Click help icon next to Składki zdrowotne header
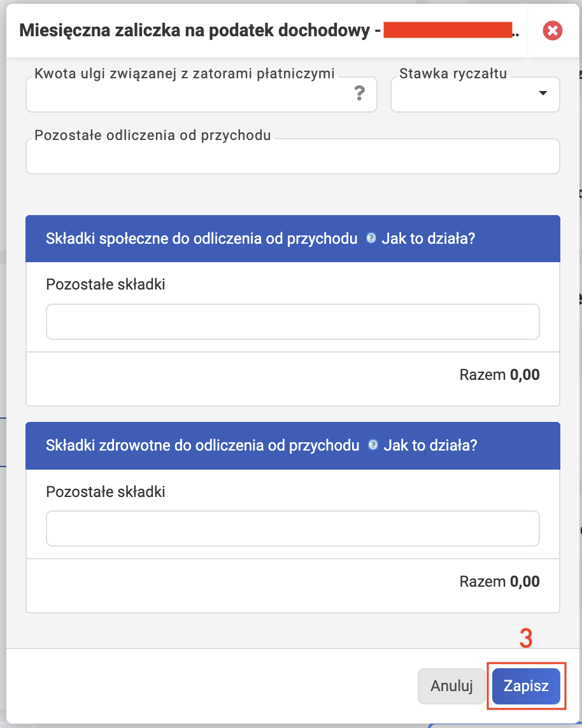The image size is (582, 728). (373, 445)
